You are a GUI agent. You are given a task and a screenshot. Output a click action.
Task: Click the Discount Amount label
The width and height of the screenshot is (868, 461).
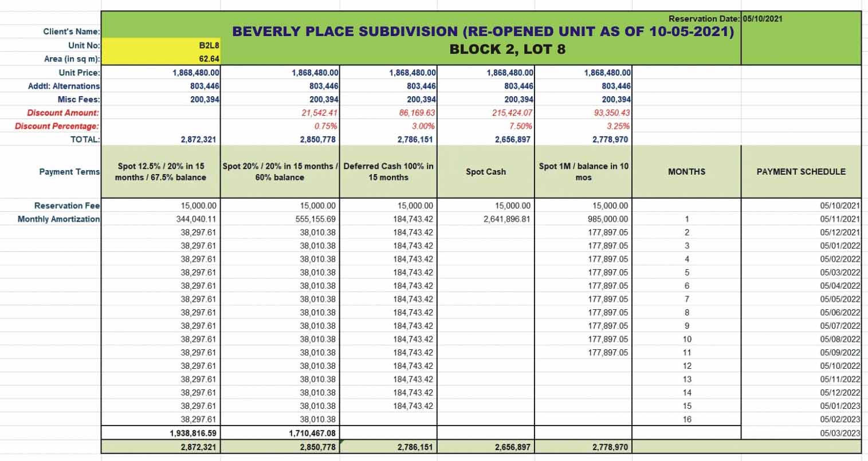tap(63, 113)
